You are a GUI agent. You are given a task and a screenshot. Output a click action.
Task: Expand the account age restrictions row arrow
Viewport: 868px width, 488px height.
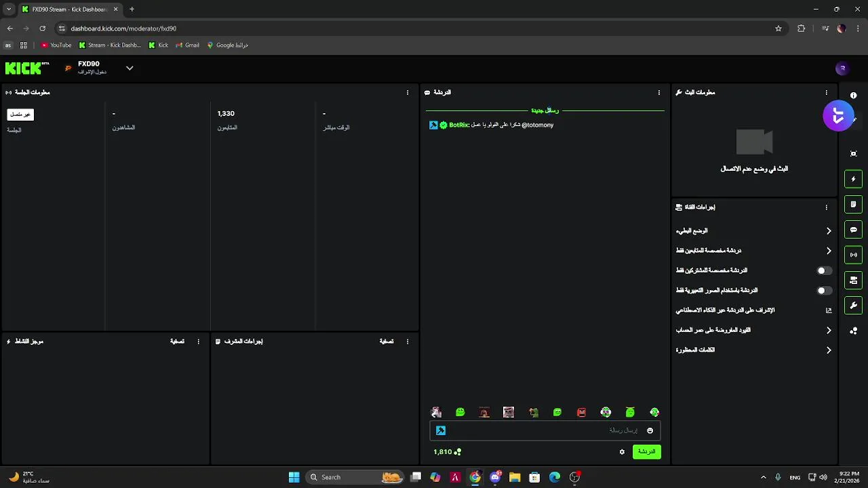click(829, 330)
